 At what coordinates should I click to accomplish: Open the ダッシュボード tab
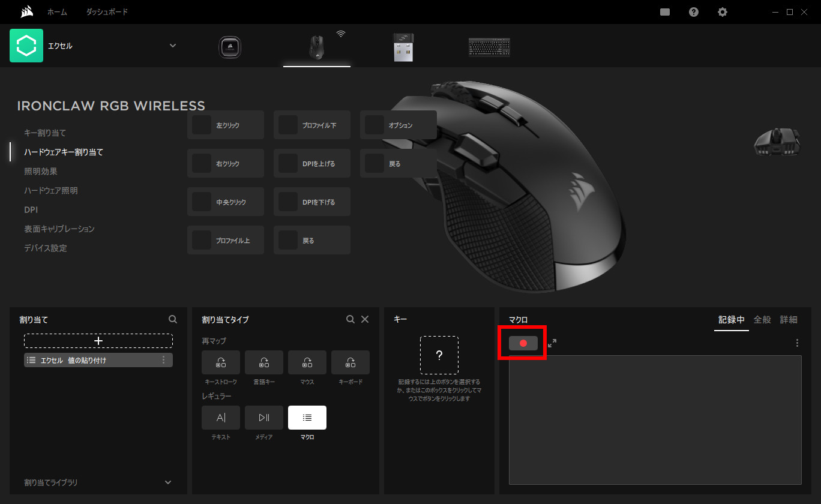pos(107,12)
